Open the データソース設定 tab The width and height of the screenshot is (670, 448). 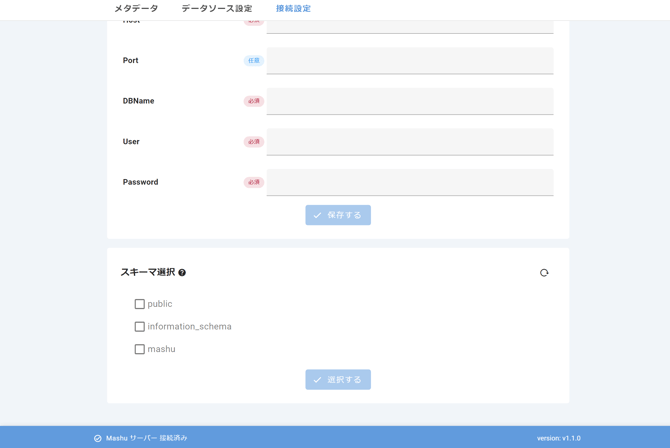(x=217, y=9)
